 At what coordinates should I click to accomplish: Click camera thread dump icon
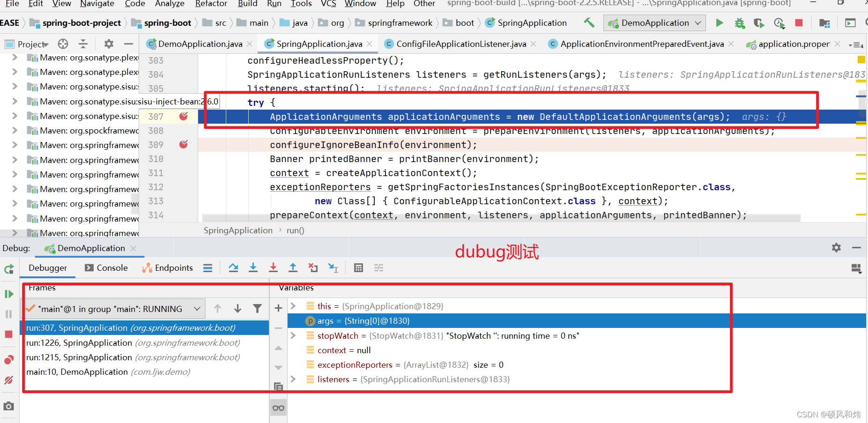tap(9, 406)
